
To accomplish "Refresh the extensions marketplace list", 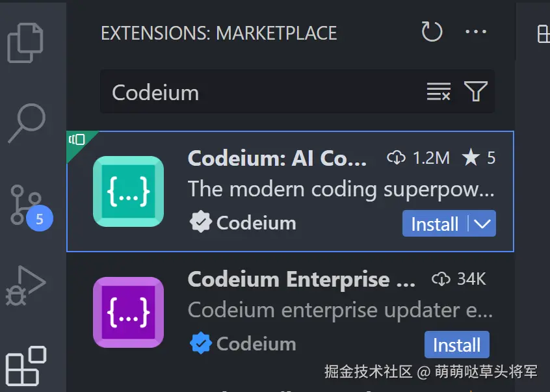I will [432, 32].
